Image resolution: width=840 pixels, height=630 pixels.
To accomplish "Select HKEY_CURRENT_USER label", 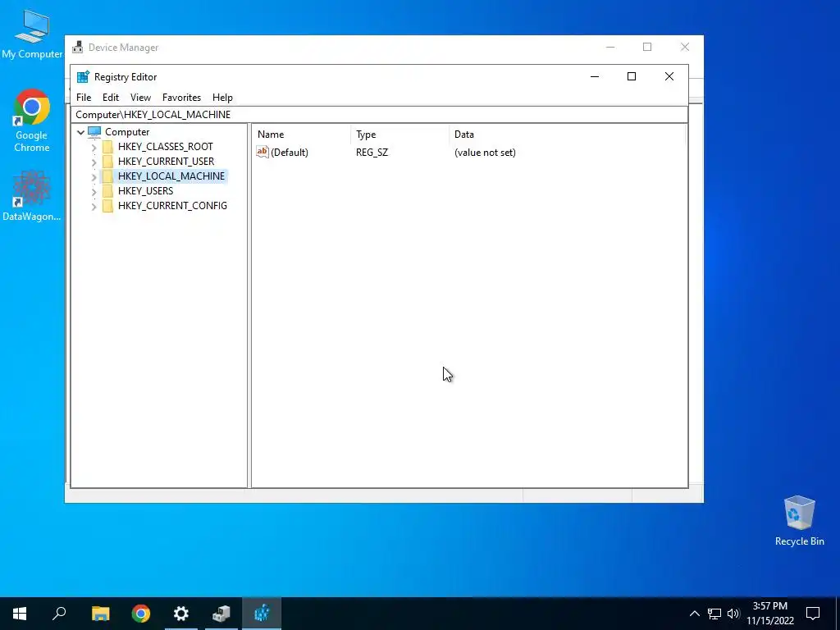I will coord(166,162).
